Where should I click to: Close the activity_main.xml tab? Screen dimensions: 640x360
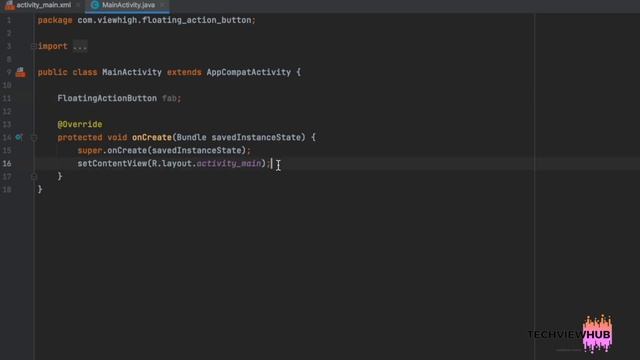(x=78, y=5)
